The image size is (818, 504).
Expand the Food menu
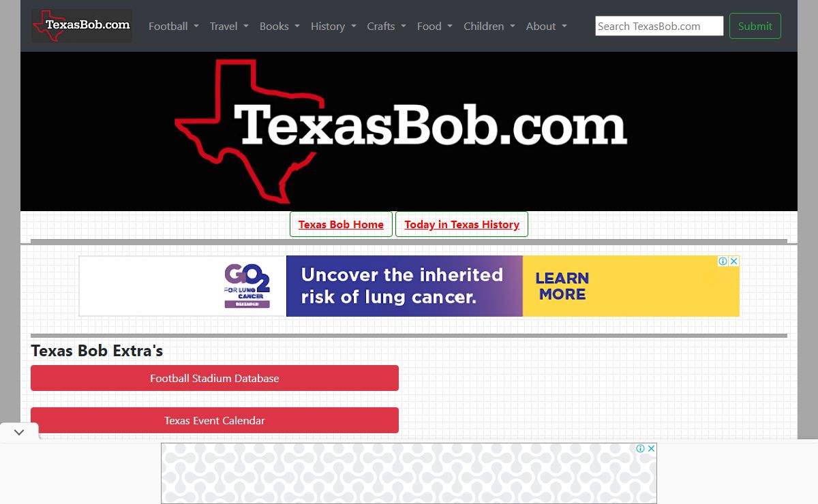[x=435, y=26]
